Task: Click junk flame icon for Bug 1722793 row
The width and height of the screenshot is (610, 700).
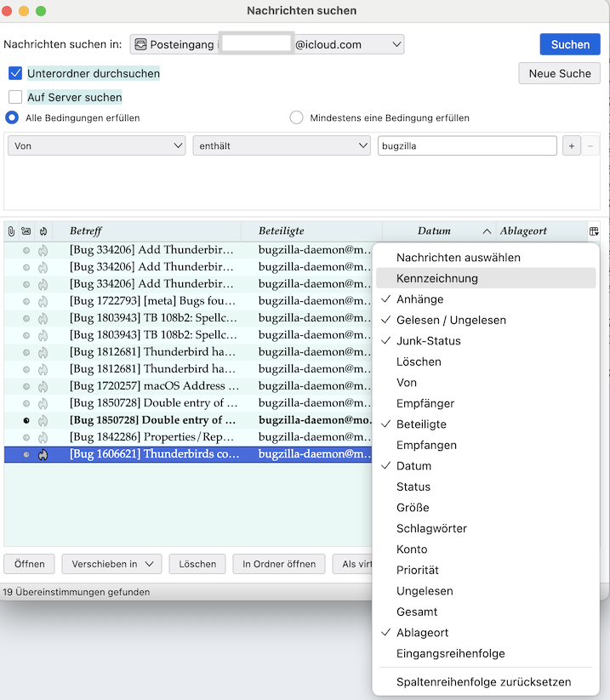Action: tap(43, 301)
